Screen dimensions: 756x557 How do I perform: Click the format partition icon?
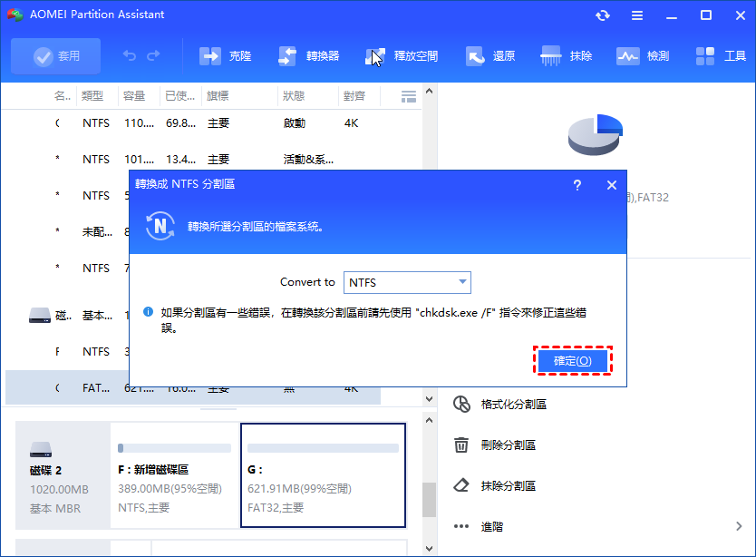coord(461,404)
